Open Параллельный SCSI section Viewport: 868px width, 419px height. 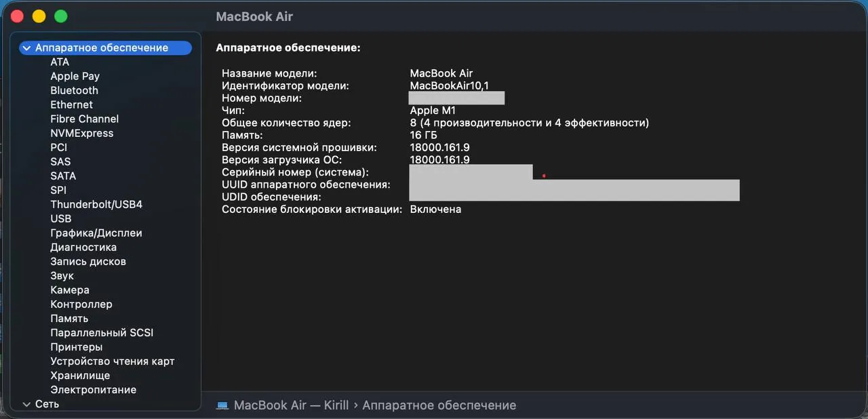102,332
